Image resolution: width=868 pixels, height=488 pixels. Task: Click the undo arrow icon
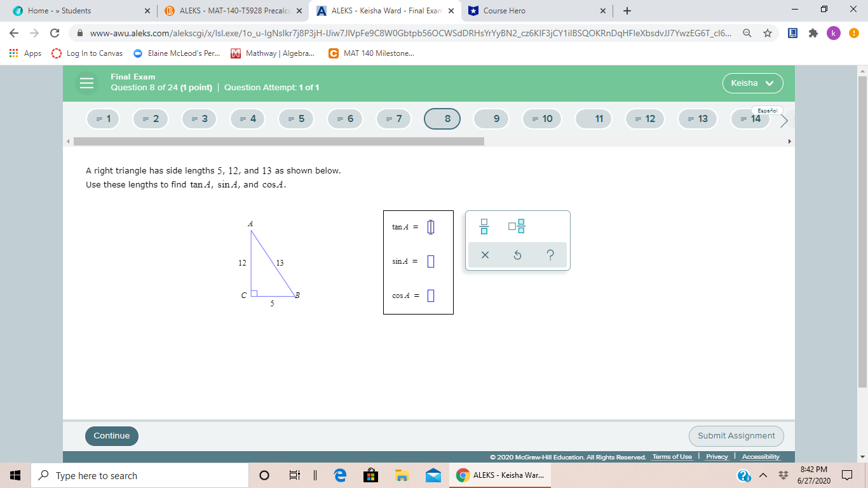pos(517,255)
